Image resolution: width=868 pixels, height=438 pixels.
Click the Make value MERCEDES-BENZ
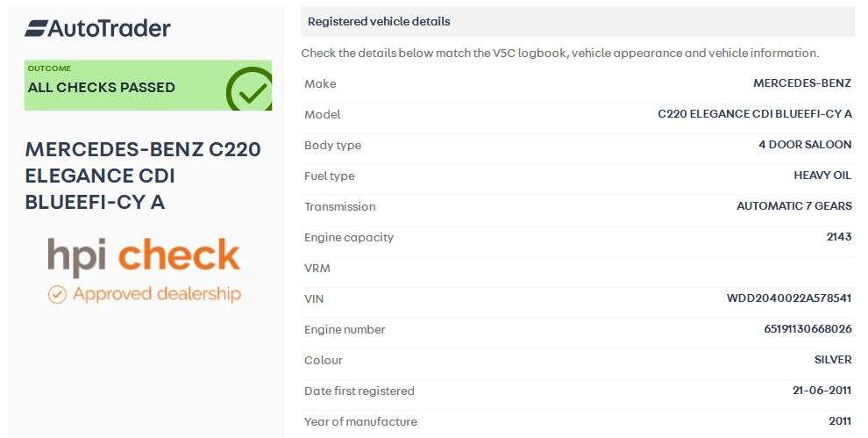tap(802, 83)
